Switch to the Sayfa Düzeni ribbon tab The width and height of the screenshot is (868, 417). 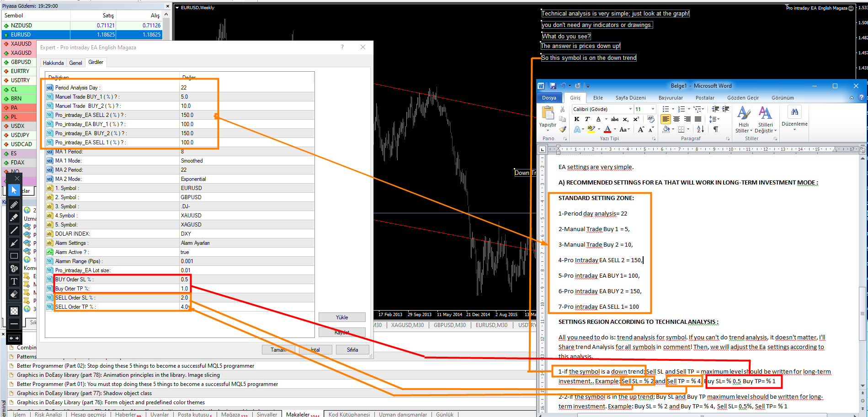pos(630,98)
